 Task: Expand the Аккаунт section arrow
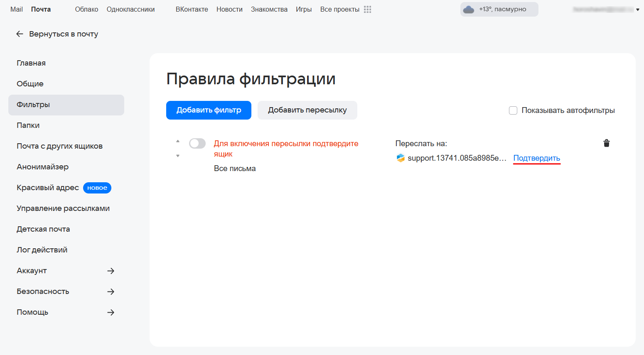point(111,271)
